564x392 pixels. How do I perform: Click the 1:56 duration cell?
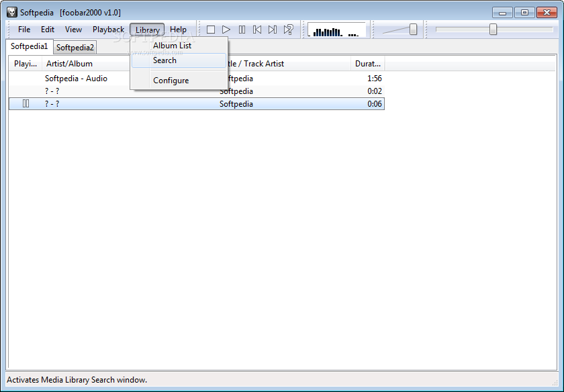point(375,79)
